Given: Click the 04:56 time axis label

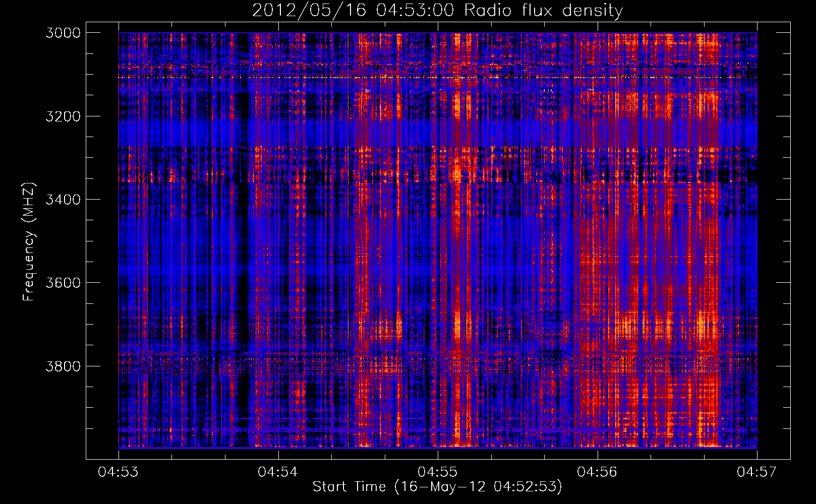Looking at the screenshot, I should point(597,472).
